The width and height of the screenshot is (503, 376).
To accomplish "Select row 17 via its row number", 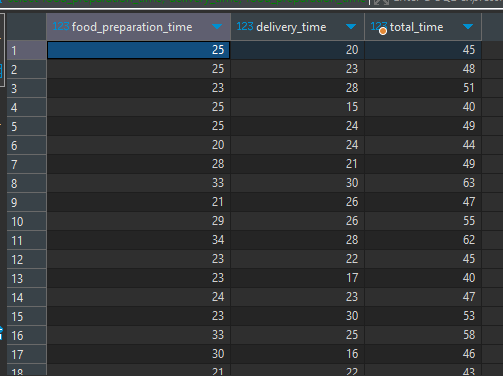I will (x=26, y=354).
